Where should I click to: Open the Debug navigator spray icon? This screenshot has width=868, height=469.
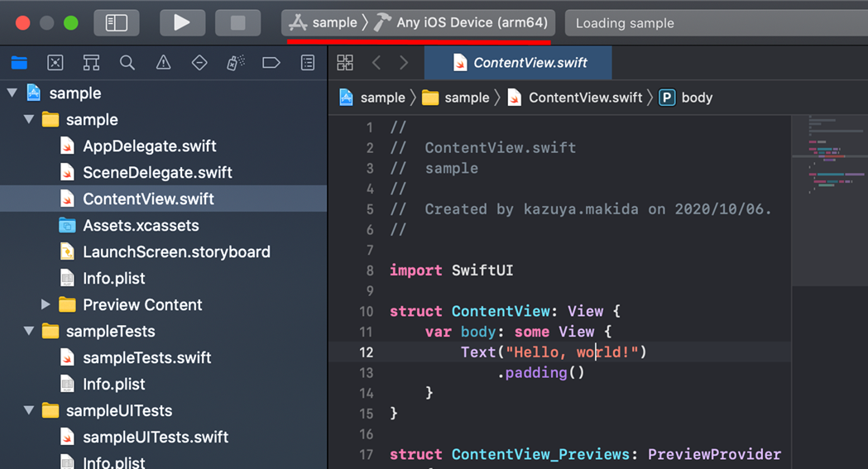click(x=235, y=63)
